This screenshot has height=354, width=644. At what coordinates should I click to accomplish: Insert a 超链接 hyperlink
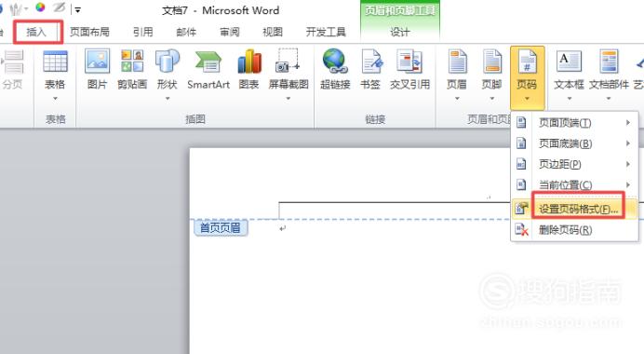335,61
